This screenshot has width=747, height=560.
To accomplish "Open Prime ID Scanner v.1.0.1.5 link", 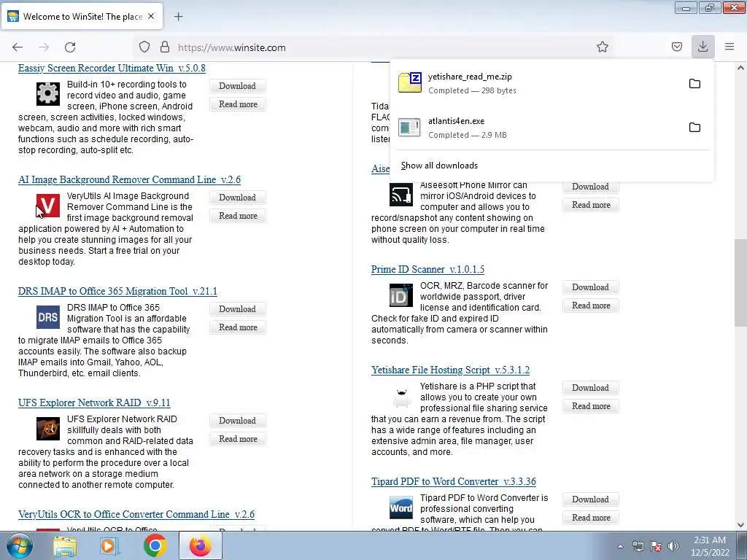I will pyautogui.click(x=427, y=269).
